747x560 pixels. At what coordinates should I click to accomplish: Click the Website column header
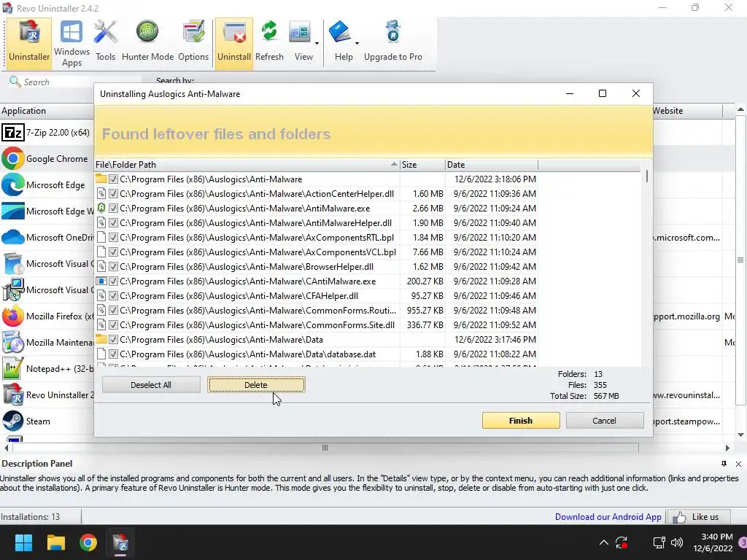tap(687, 111)
